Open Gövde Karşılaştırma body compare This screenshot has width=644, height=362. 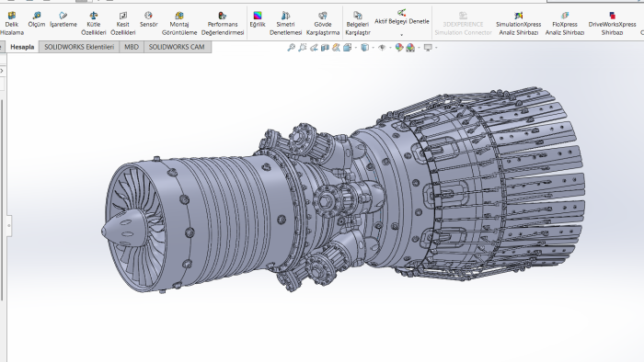(x=323, y=23)
